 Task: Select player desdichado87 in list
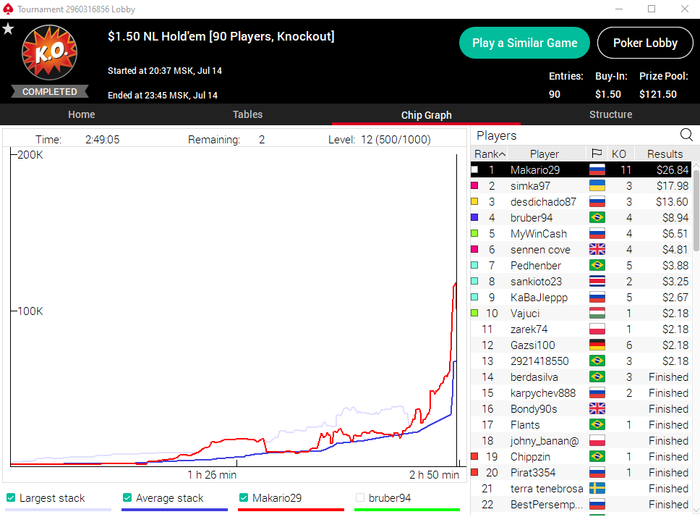click(x=581, y=202)
